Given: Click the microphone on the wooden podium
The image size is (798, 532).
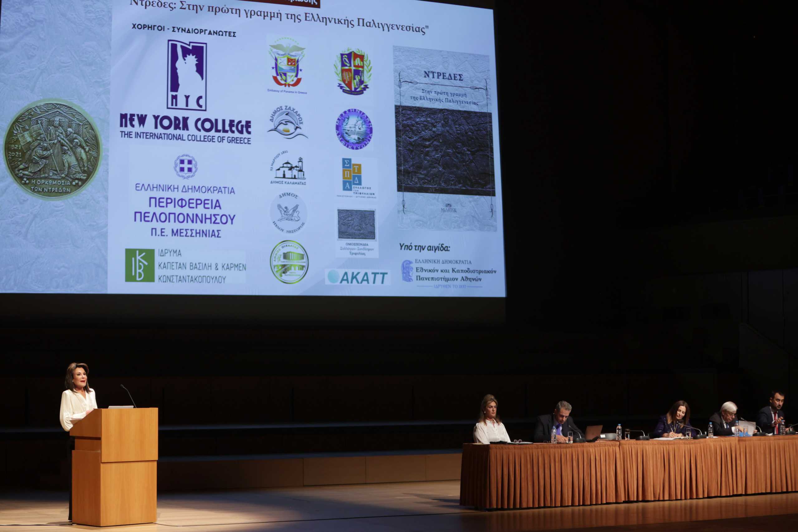Looking at the screenshot, I should click(128, 396).
